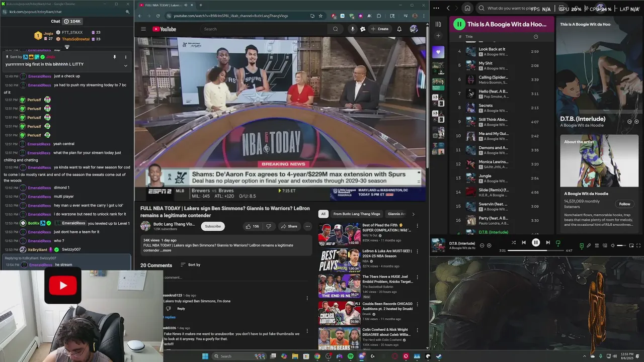Viewport: 644px width, 362px height.
Task: Open YouTube hamburger guide menu
Action: click(x=143, y=29)
